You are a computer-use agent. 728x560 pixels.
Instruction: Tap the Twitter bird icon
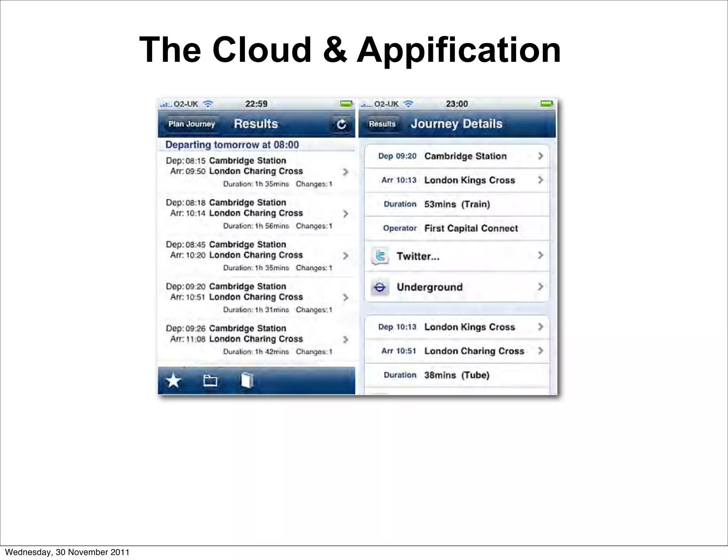[x=380, y=256]
